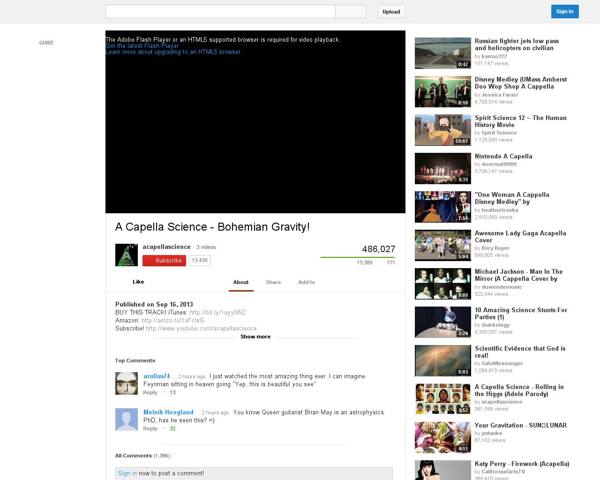Click the blue Sign in button

point(564,12)
